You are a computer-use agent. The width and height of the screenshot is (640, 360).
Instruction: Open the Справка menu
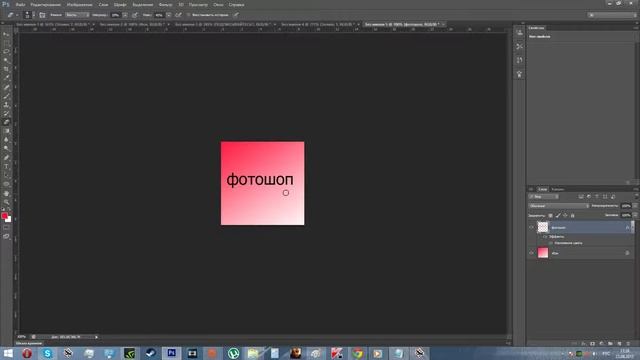click(x=236, y=4)
